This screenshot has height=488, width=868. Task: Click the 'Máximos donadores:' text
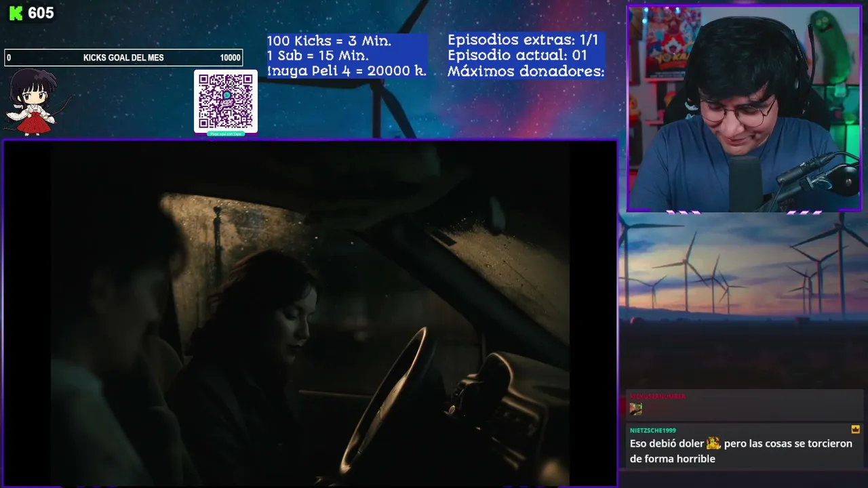(526, 70)
